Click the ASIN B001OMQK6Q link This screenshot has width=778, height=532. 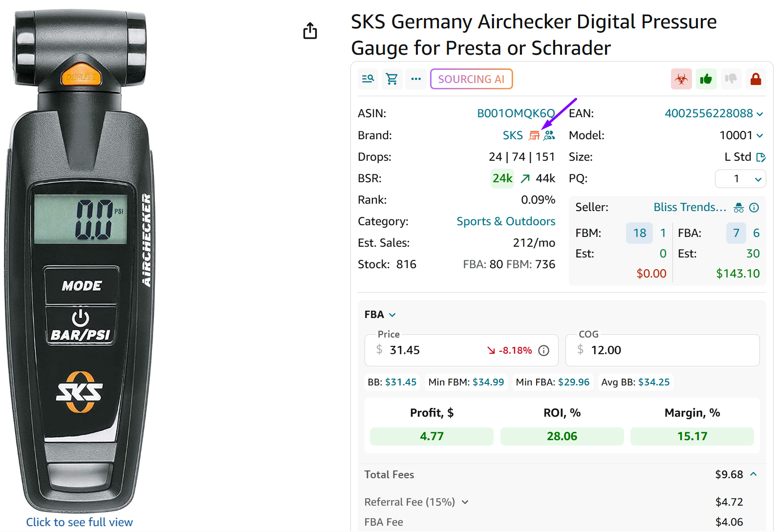515,113
